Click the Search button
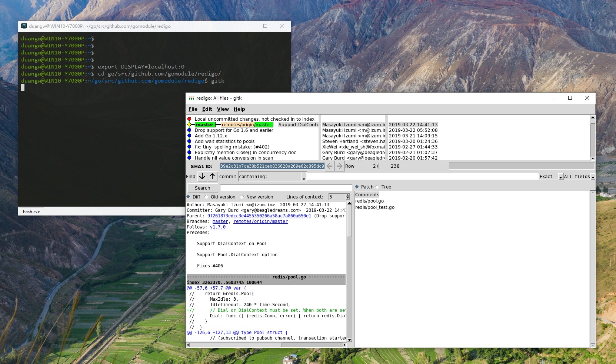616x364 pixels. pyautogui.click(x=202, y=188)
